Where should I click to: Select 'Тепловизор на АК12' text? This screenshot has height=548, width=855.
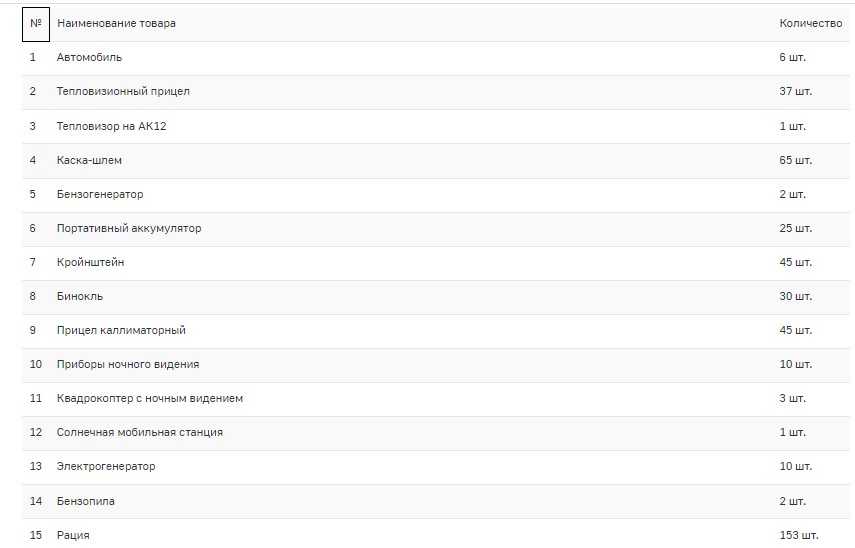coord(118,126)
